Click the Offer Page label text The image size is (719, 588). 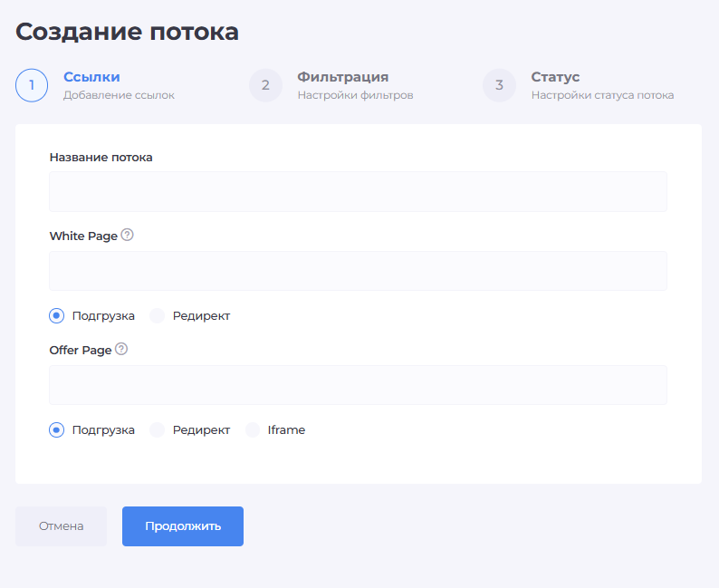click(81, 350)
